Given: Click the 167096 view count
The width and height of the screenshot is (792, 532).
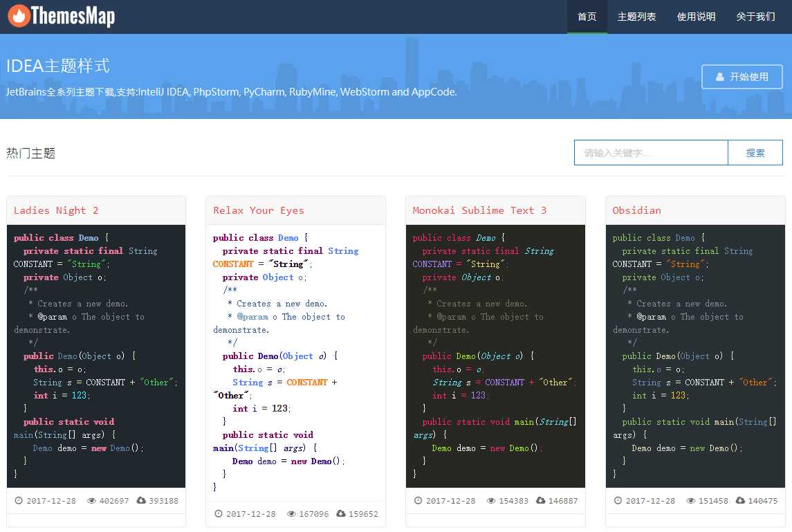Looking at the screenshot, I should click(x=313, y=514).
